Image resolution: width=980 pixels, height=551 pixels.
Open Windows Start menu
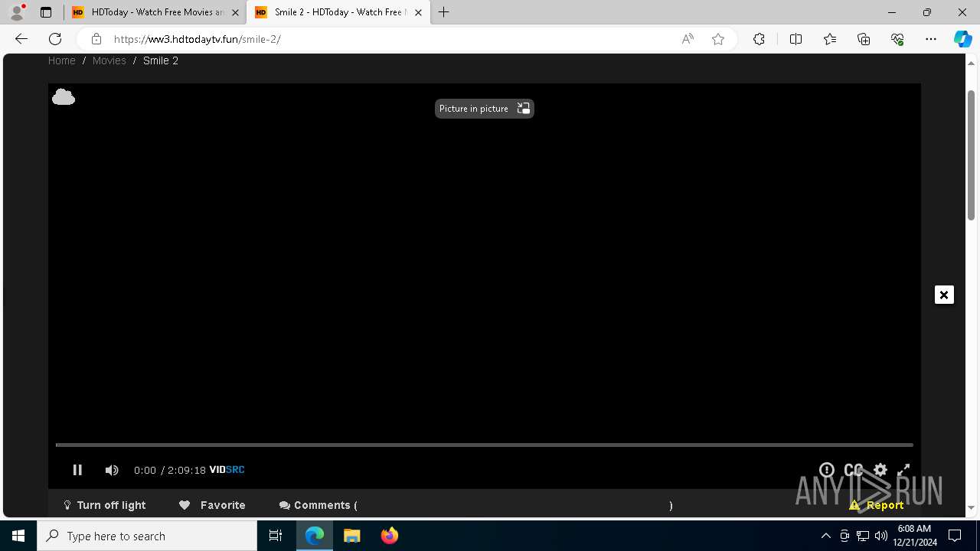pos(18,536)
